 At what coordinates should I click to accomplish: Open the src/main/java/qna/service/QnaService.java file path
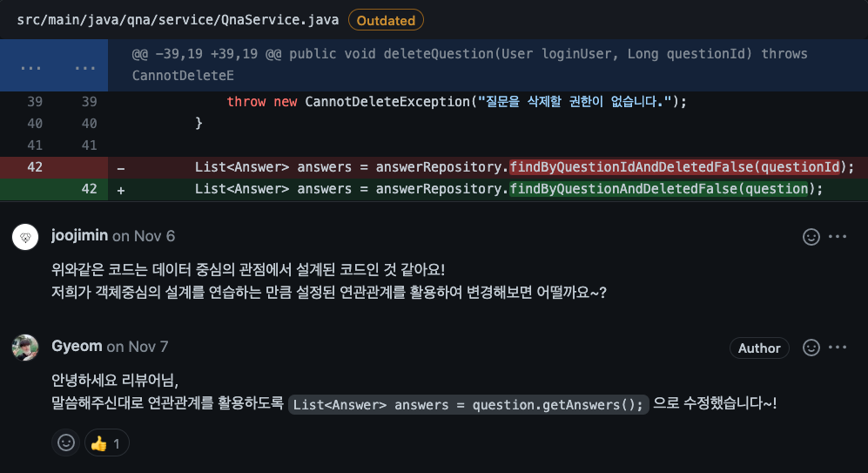(178, 20)
